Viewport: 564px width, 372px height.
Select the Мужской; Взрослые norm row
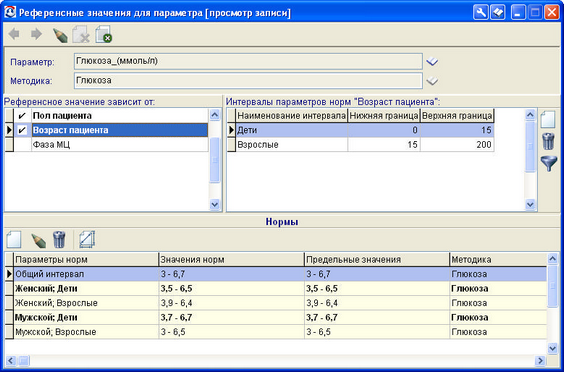tap(276, 332)
